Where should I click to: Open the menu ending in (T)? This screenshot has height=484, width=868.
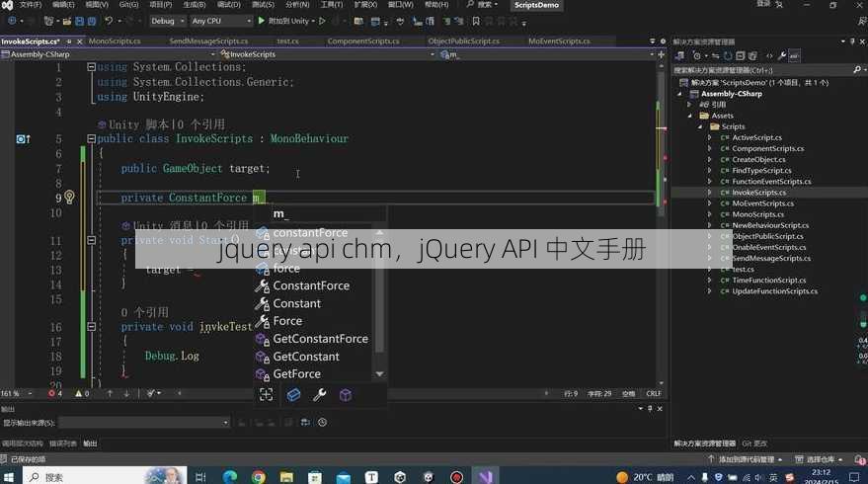332,4
